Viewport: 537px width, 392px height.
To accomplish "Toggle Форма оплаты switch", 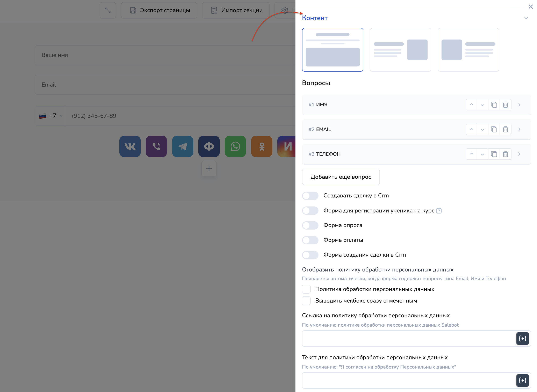I will [310, 240].
